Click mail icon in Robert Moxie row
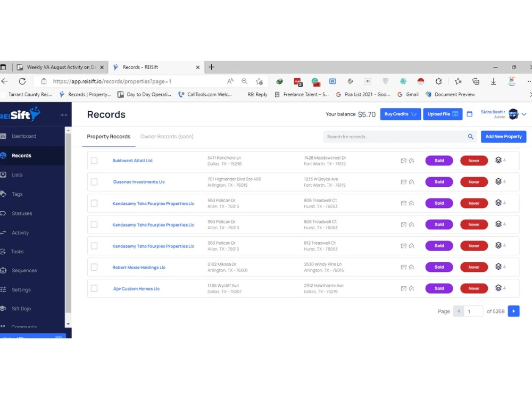This screenshot has height=399, width=532. 403,267
